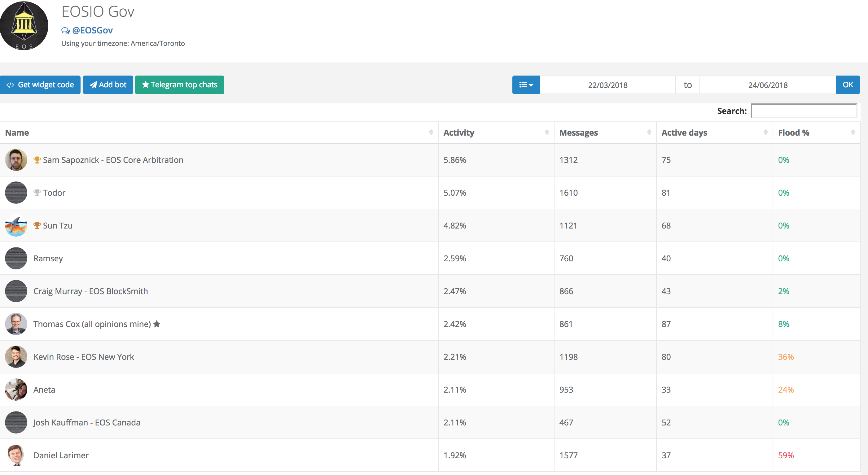Viewport: 868px width, 475px height.
Task: Select name Sam Sapoznick - EOS Core Arbitration
Action: click(113, 160)
